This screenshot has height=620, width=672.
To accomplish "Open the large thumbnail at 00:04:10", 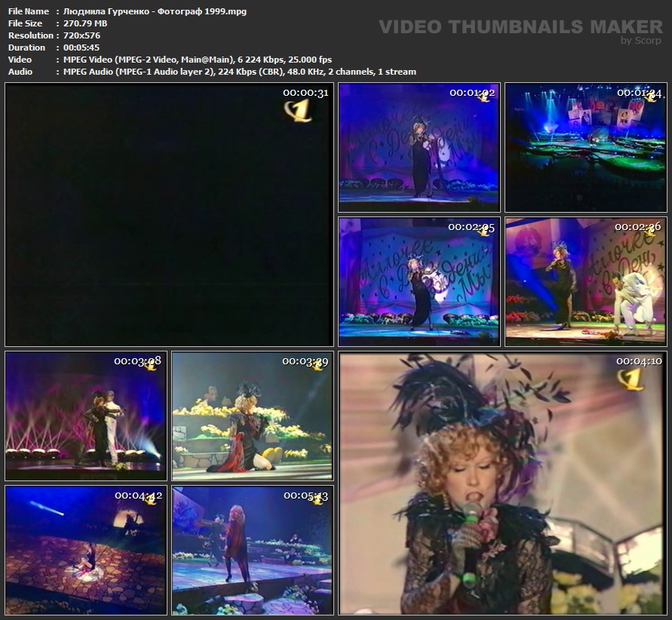I will pyautogui.click(x=503, y=483).
